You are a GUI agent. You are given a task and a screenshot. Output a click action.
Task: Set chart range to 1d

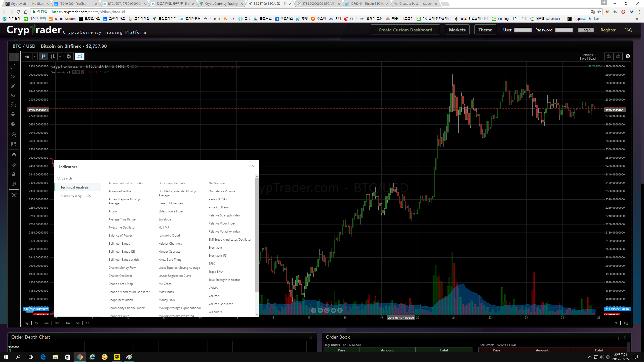[88, 323]
